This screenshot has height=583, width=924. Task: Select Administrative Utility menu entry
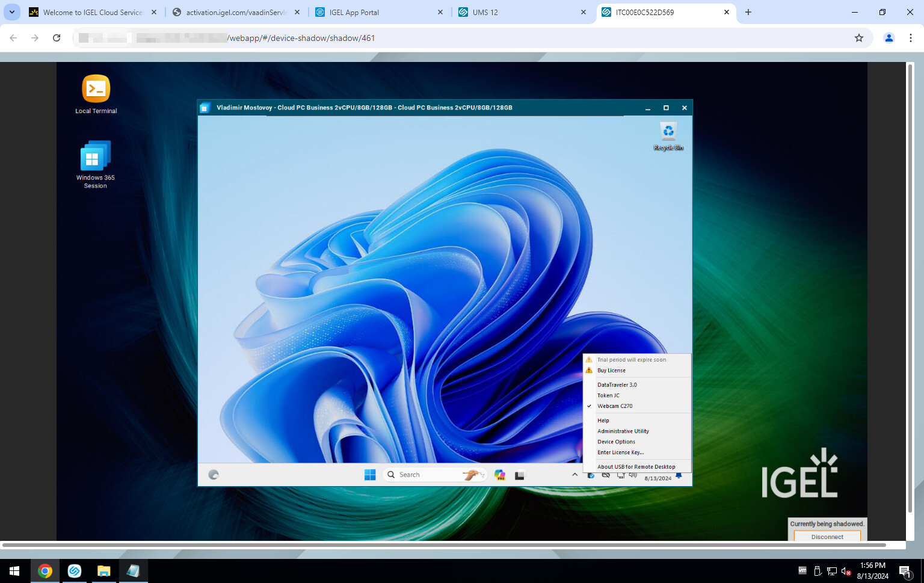[x=623, y=431]
